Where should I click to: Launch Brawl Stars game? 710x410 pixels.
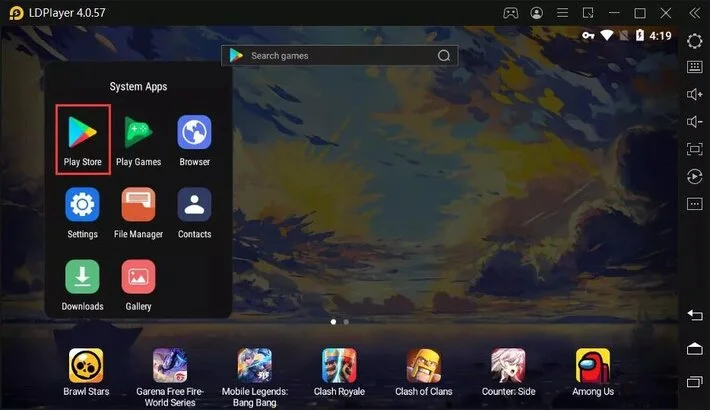tap(86, 365)
